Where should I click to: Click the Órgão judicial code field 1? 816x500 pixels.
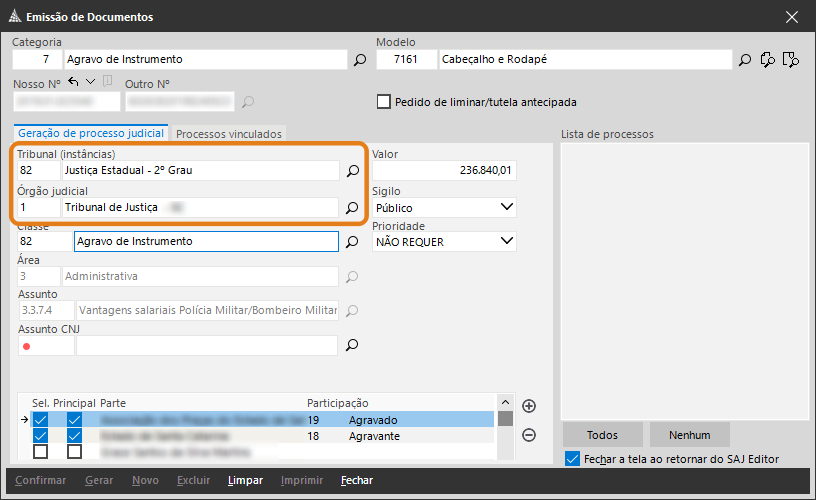coord(39,207)
